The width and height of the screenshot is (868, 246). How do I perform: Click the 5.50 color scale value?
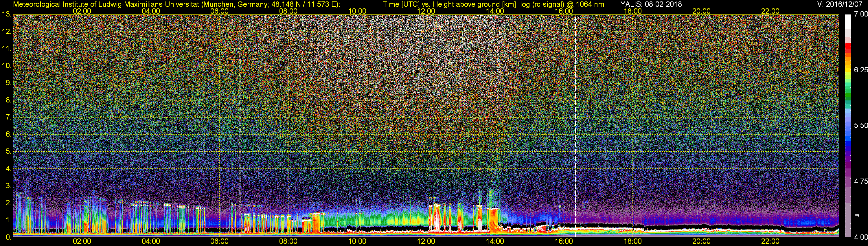(x=861, y=125)
